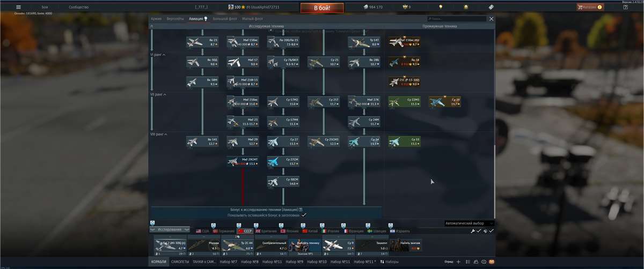Open the help question-mark icon
644x269 pixels.
(x=625, y=8)
